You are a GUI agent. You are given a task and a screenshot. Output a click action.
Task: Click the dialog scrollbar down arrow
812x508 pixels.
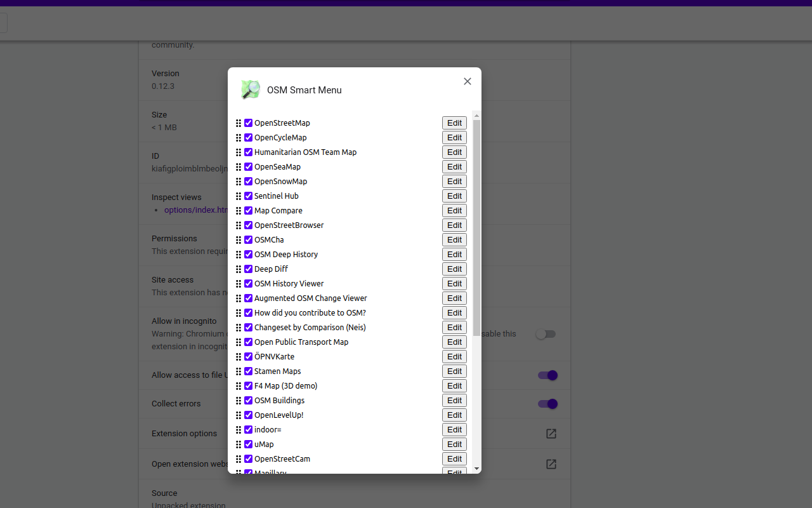point(476,469)
